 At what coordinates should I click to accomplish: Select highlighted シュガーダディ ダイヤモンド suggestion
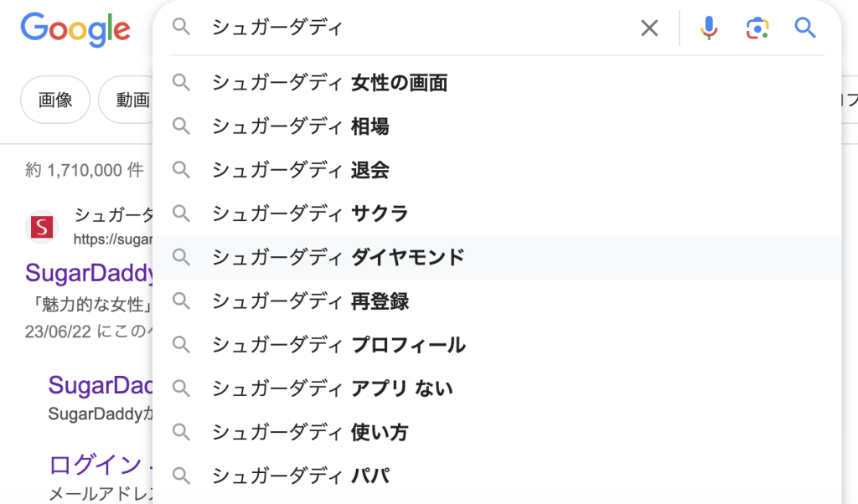click(x=338, y=257)
